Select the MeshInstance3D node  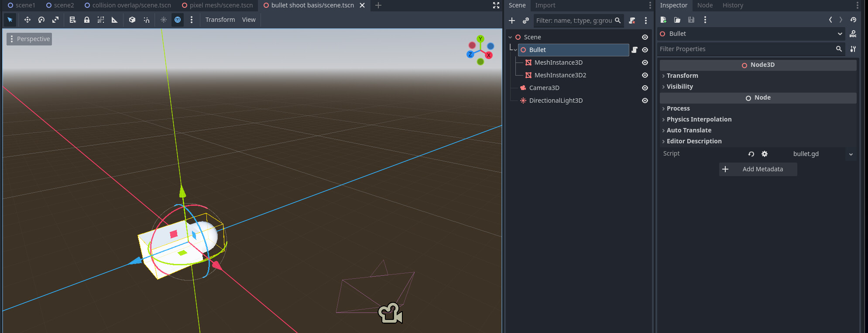[x=558, y=62]
